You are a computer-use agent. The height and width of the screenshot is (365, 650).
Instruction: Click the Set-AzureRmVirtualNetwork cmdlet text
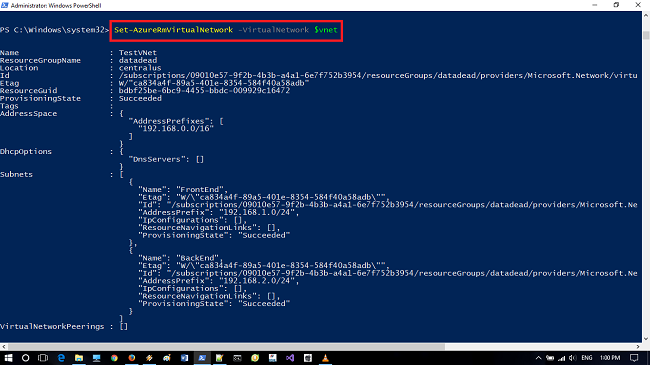pos(173,30)
